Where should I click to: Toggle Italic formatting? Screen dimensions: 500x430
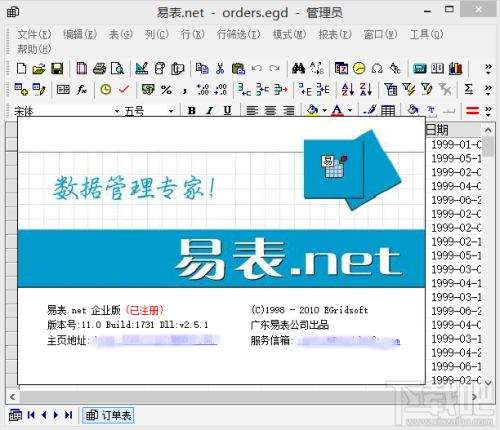pos(209,110)
